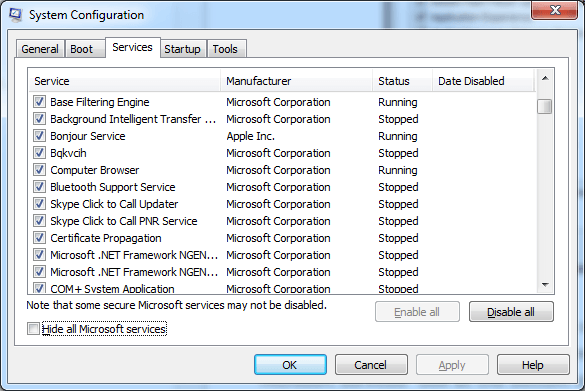
Task: Disable the Bluetooth Support Service checkbox
Action: point(39,187)
